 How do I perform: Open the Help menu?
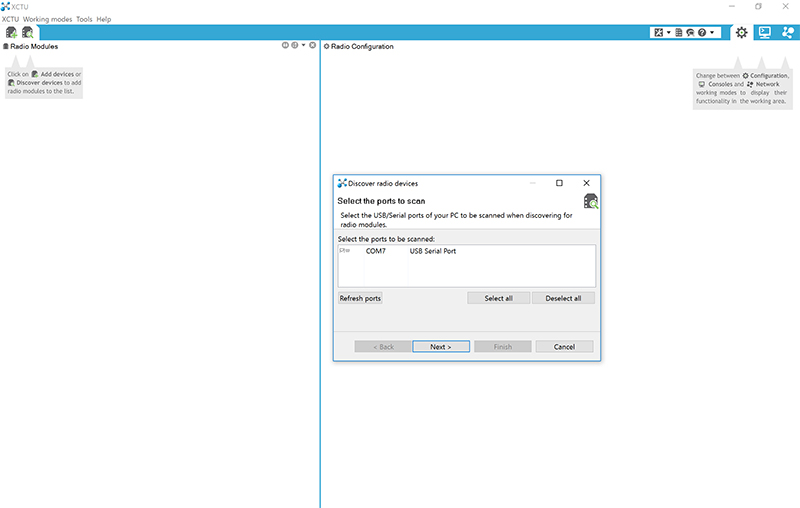pos(104,19)
